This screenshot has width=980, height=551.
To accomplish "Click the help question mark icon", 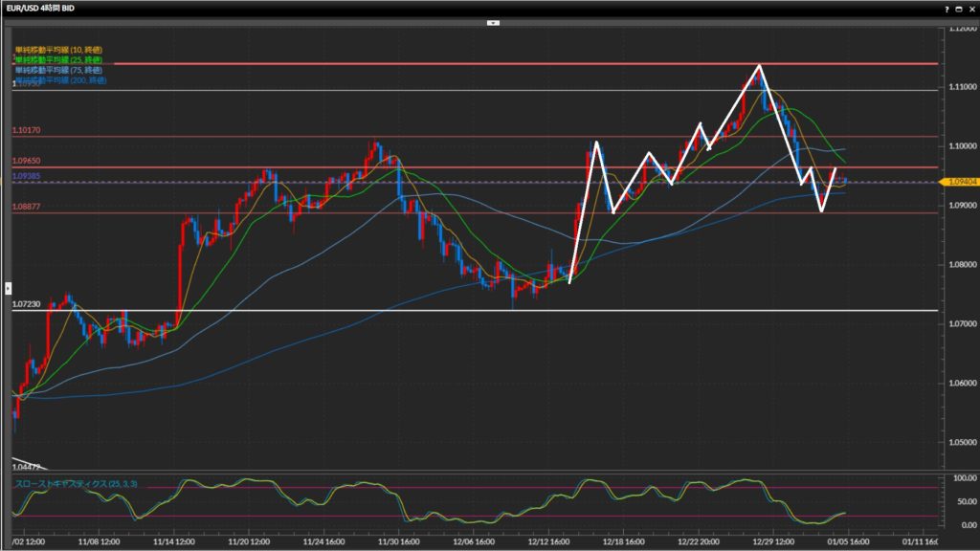I will pos(947,8).
